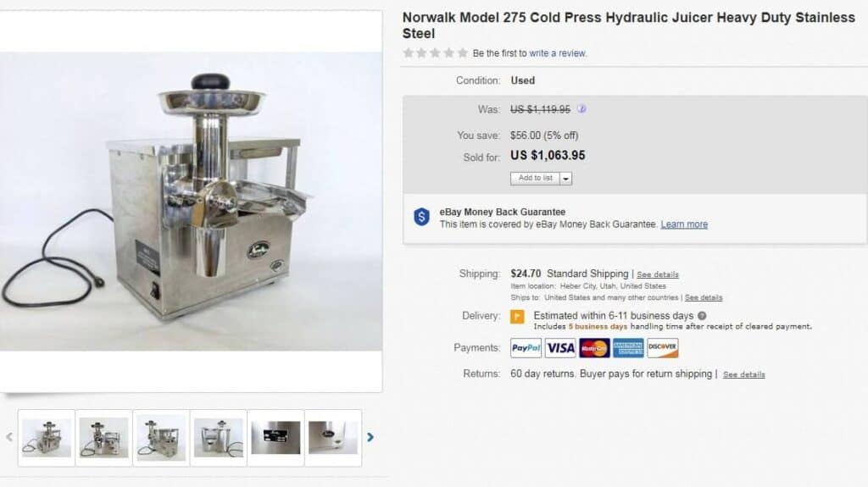The width and height of the screenshot is (868, 487).
Task: Expand the Add to list dropdown arrow
Action: (x=565, y=179)
